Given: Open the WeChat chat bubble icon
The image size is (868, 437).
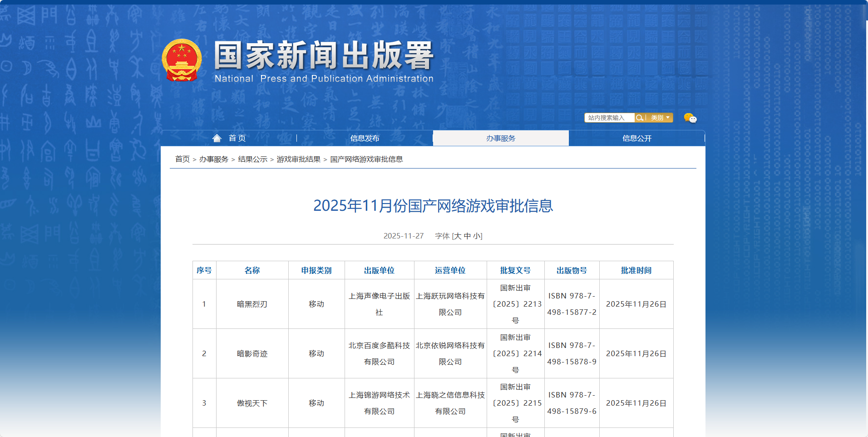Looking at the screenshot, I should click(x=690, y=118).
